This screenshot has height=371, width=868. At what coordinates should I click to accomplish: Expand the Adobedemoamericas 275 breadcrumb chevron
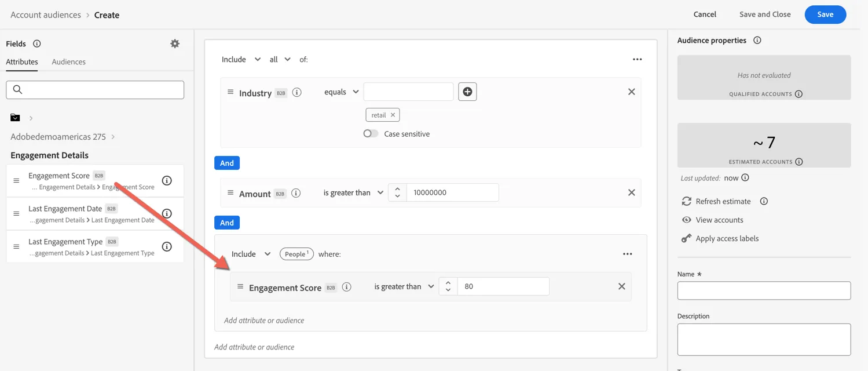point(113,137)
